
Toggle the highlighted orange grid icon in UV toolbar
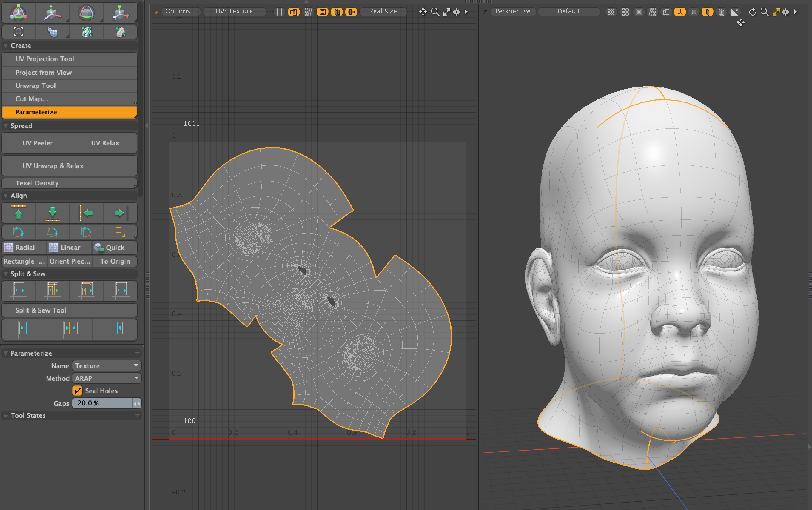point(351,12)
